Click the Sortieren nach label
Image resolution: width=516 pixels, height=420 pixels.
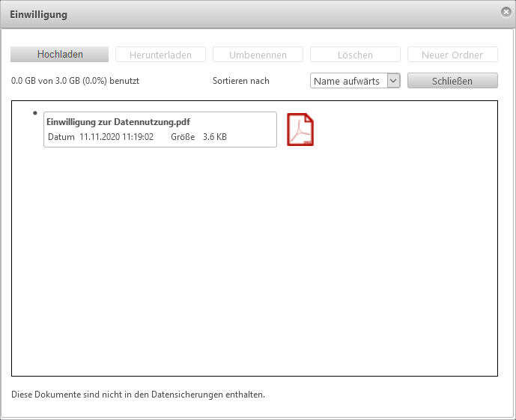pos(241,81)
